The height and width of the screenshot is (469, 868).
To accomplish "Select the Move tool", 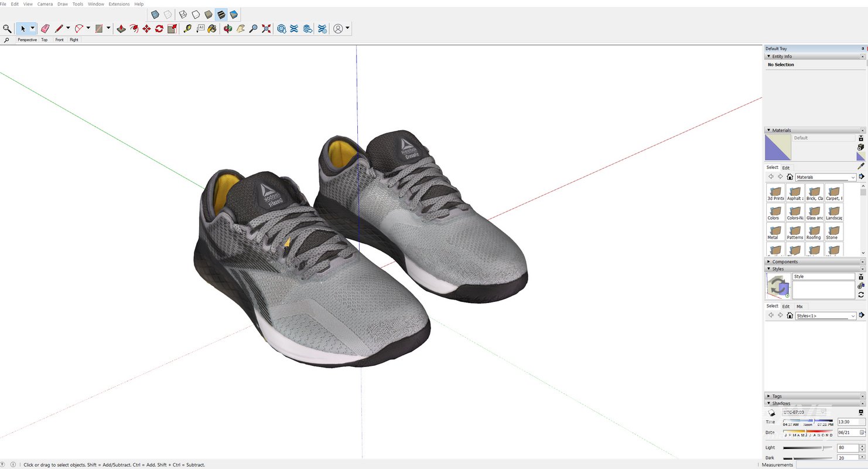I will [x=145, y=28].
